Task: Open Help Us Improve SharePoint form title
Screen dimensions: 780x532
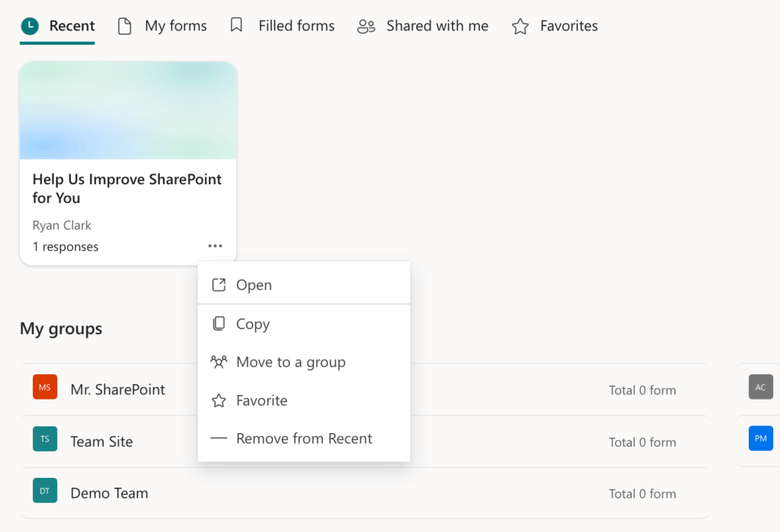Action: [x=127, y=189]
